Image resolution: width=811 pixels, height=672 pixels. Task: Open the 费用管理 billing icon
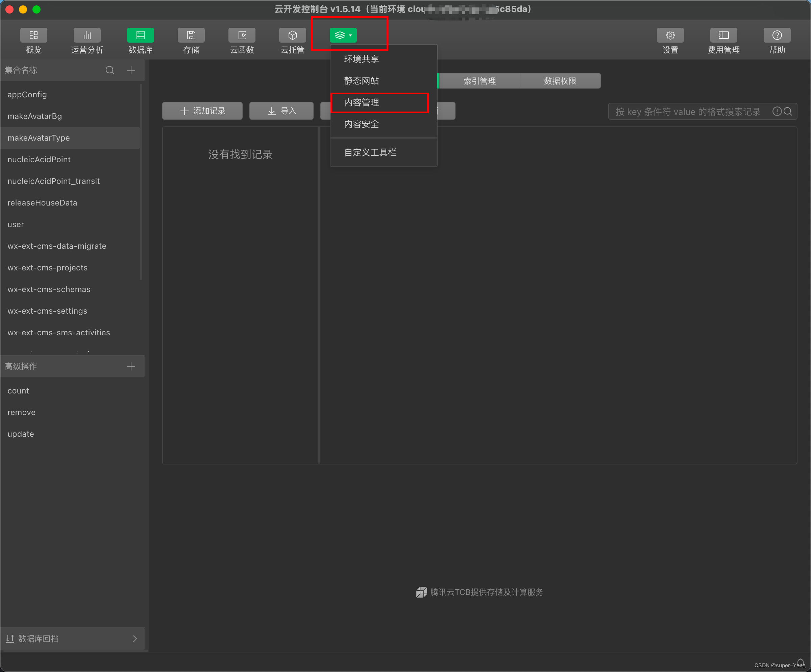coord(723,35)
